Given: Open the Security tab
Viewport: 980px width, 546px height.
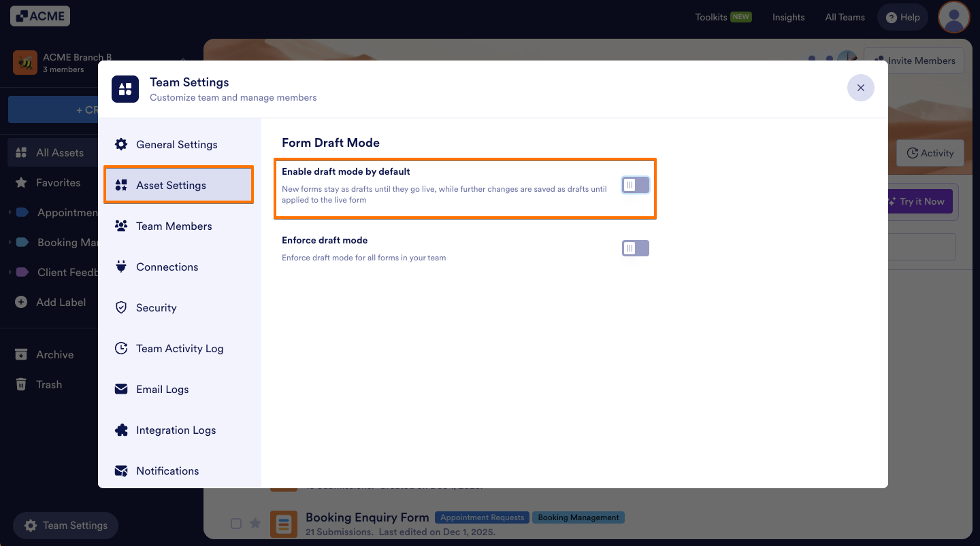Looking at the screenshot, I should [x=180, y=307].
